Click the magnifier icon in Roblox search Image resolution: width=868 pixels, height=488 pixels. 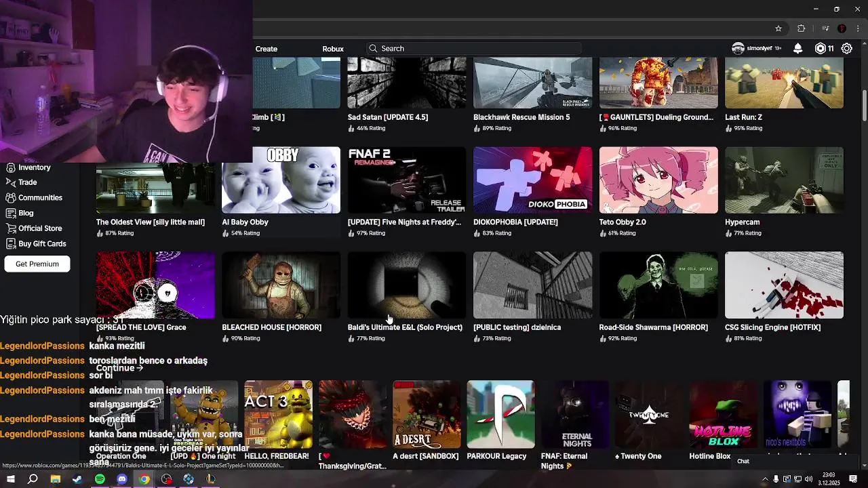[373, 48]
